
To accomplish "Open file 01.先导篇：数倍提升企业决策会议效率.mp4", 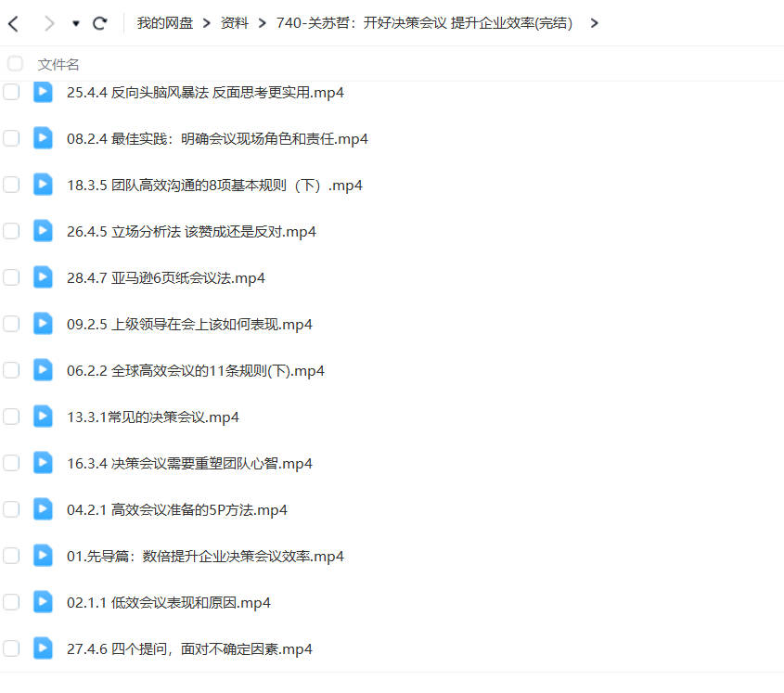I will 205,557.
